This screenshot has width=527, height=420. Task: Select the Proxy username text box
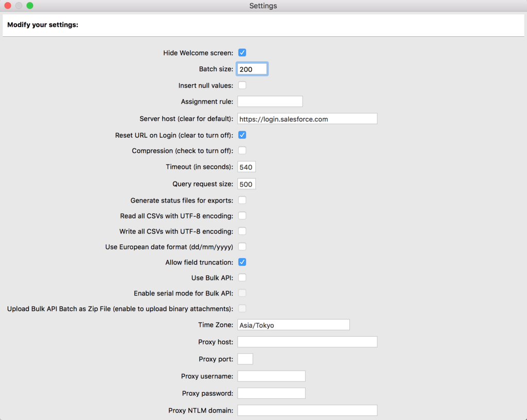pos(271,376)
